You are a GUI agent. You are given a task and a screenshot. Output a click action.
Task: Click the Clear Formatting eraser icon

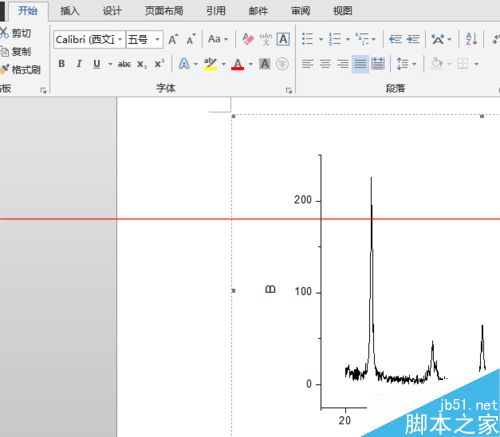tap(248, 39)
